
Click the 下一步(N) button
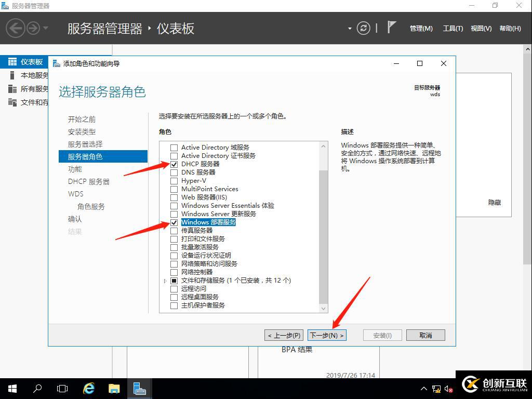click(x=327, y=335)
